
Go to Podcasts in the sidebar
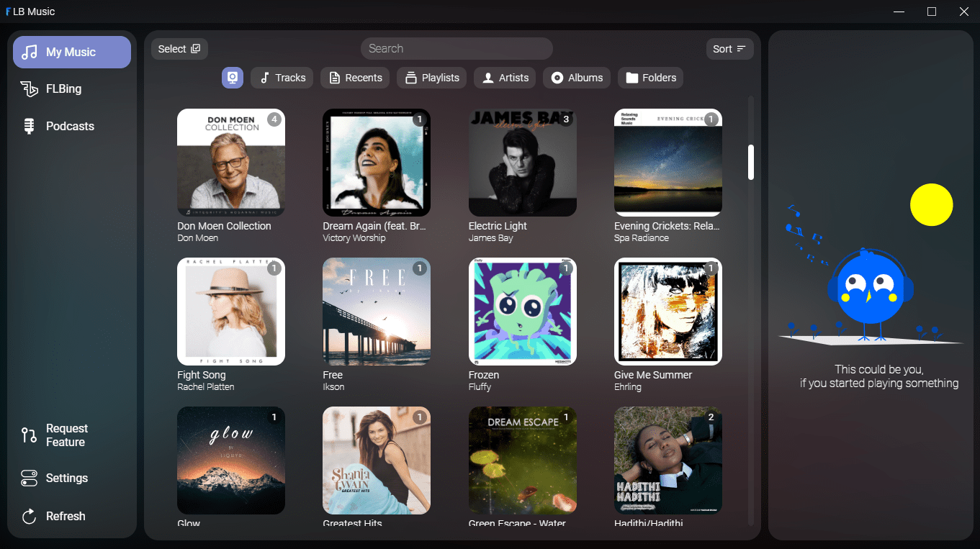point(72,127)
